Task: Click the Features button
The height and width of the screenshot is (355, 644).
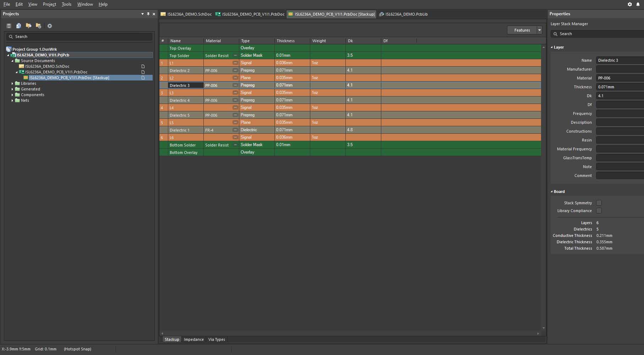Action: pyautogui.click(x=522, y=30)
